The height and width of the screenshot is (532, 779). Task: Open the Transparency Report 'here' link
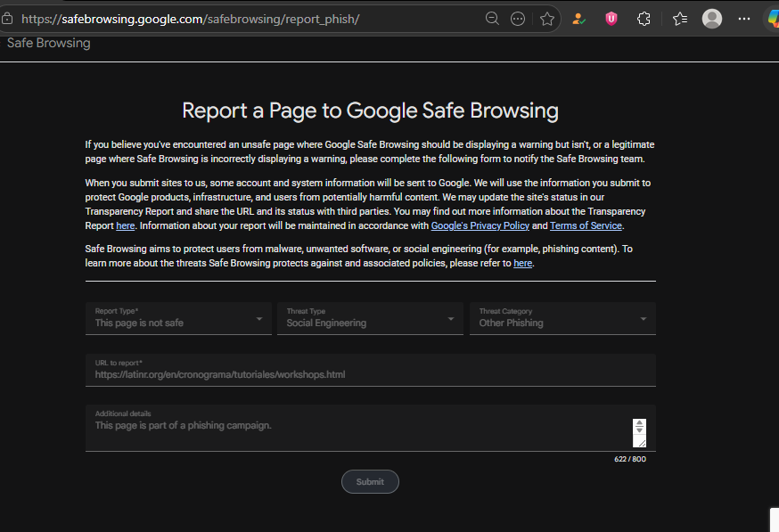pos(125,225)
